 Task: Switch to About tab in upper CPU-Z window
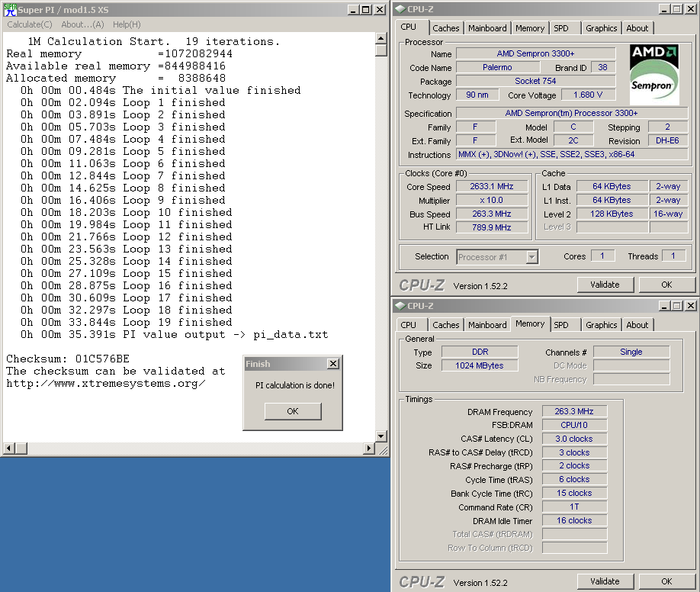coord(637,28)
